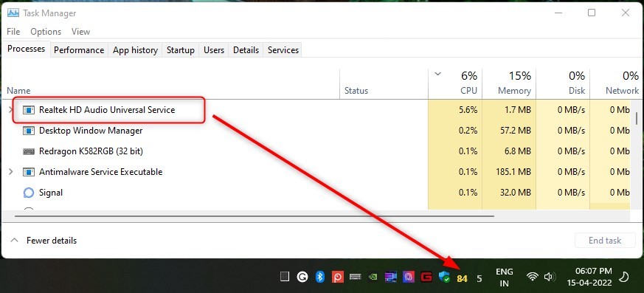
Task: Expand the Realtek HD Audio Universal Service row
Action: click(11, 110)
